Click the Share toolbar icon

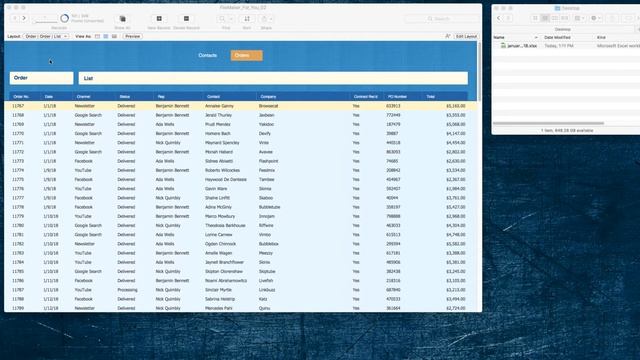(264, 19)
